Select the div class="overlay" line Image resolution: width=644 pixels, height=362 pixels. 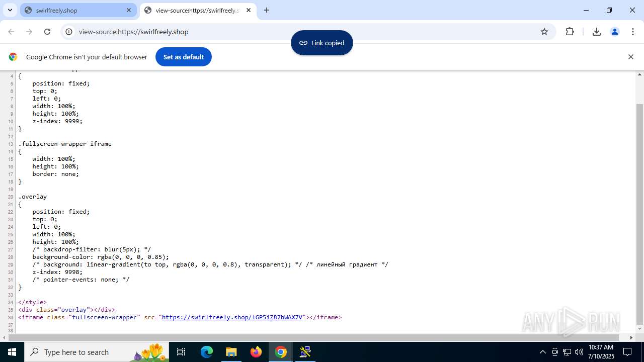click(x=66, y=310)
